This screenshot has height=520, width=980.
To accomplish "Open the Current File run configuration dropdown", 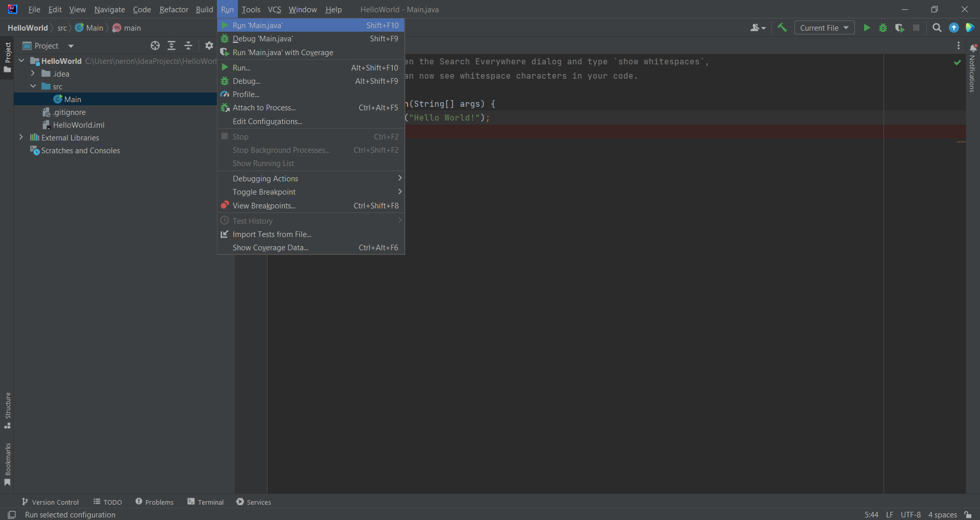I will point(824,28).
